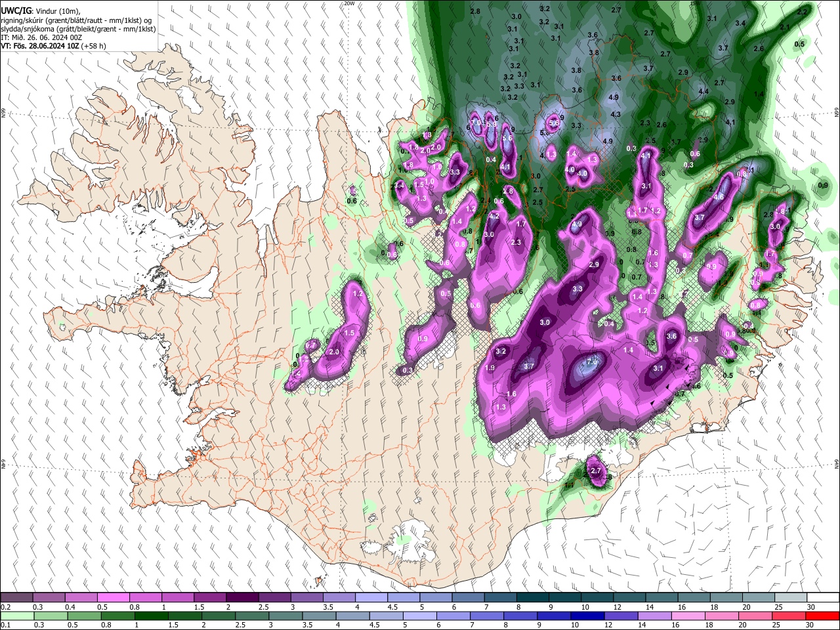Image resolution: width=840 pixels, height=630 pixels.
Task: Pick the light pink 16 swatch, lower legend row
Action: [x=688, y=616]
